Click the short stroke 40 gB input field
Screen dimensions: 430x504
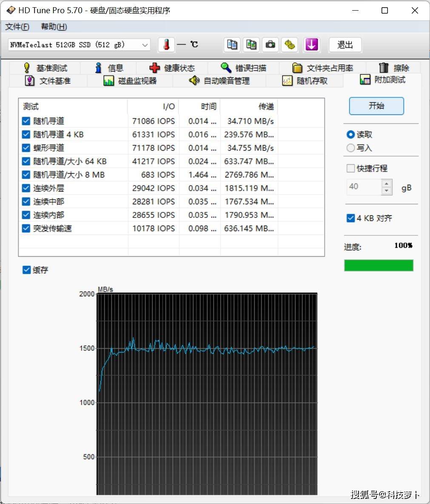(364, 187)
